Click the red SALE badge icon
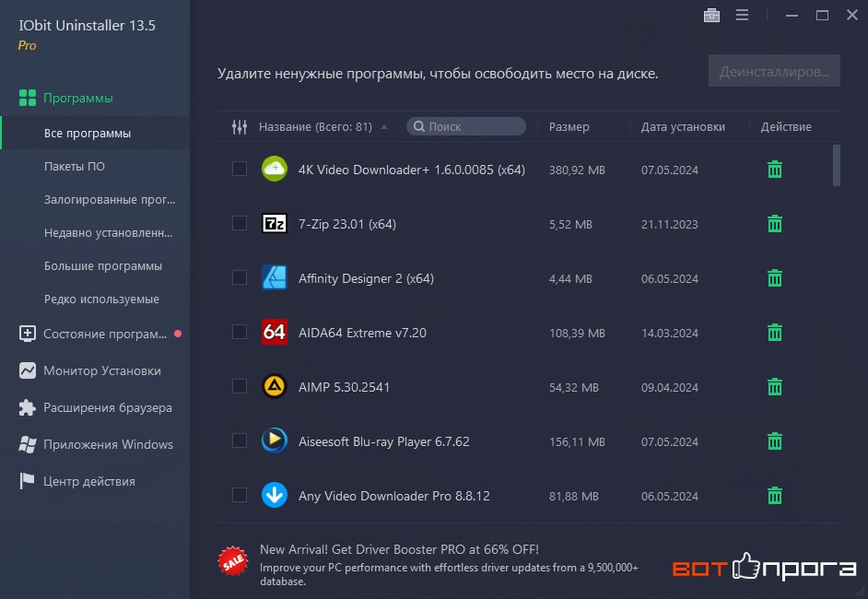This screenshot has height=599, width=868. point(233,561)
